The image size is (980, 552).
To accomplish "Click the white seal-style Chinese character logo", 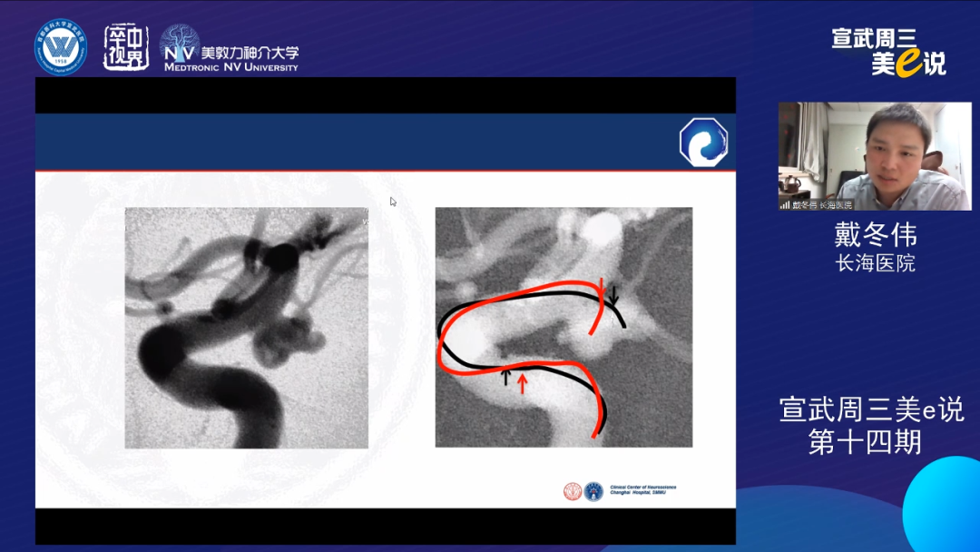I will (x=125, y=47).
